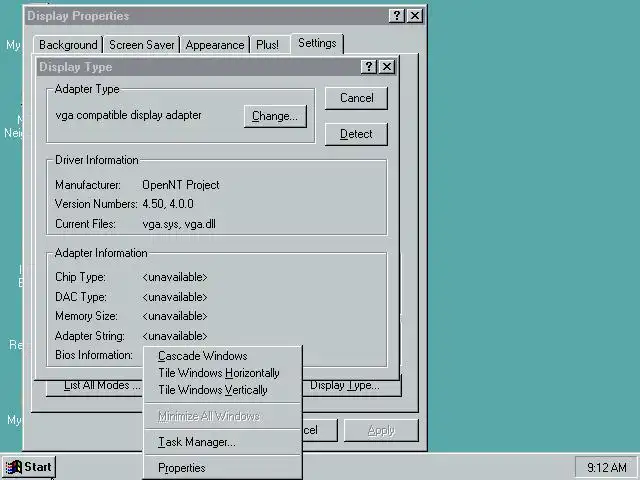Click the 'Bios Information:' label

(x=94, y=355)
